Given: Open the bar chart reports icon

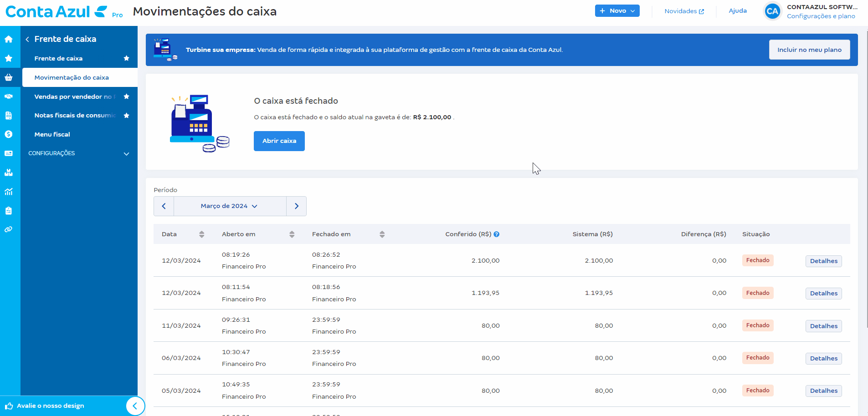Looking at the screenshot, I should (9, 192).
